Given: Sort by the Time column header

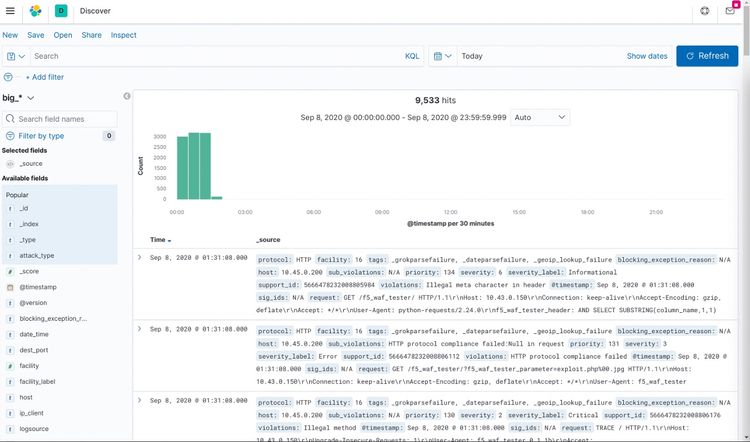Looking at the screenshot, I should click(x=158, y=240).
